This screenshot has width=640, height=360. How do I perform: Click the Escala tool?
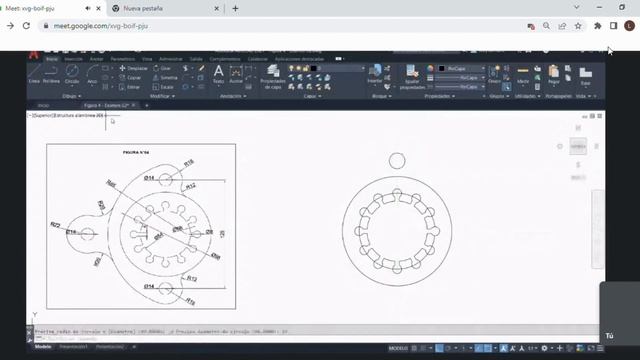(163, 87)
